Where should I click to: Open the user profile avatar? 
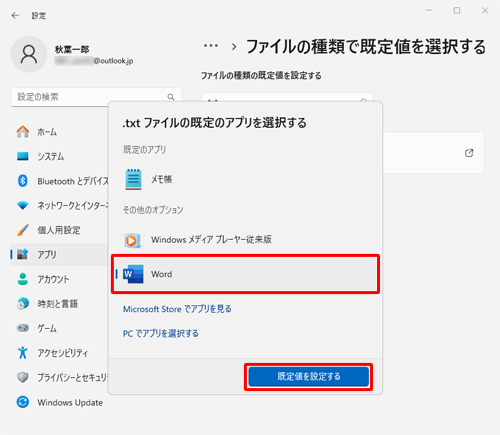point(29,54)
